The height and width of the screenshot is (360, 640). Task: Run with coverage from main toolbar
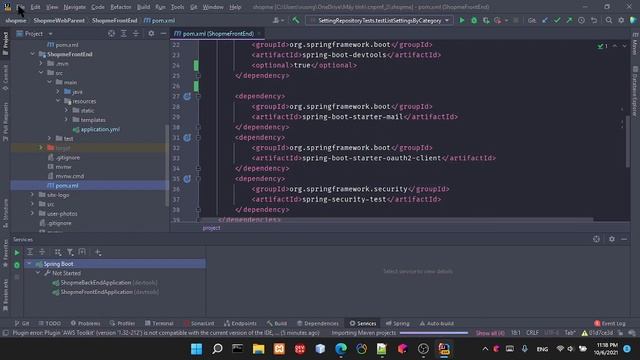486,20
